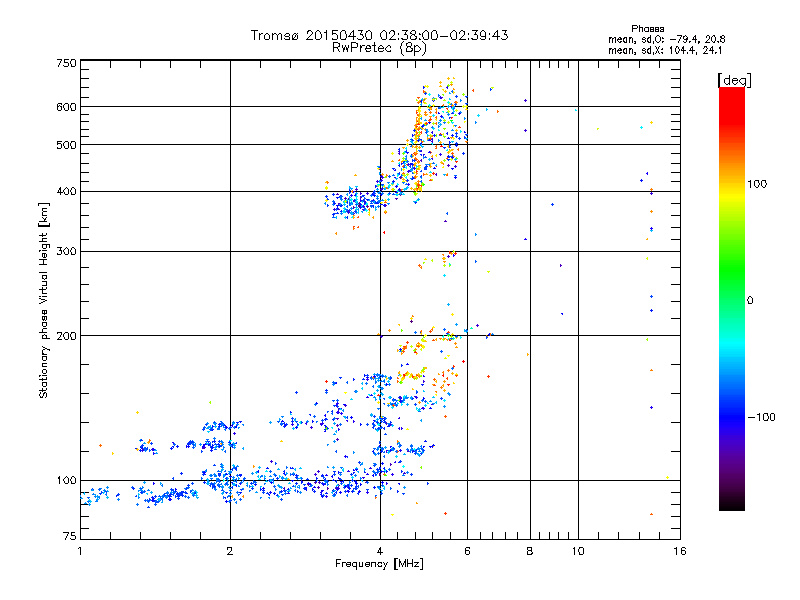Click the green middle of the phase colorbar

point(732,286)
